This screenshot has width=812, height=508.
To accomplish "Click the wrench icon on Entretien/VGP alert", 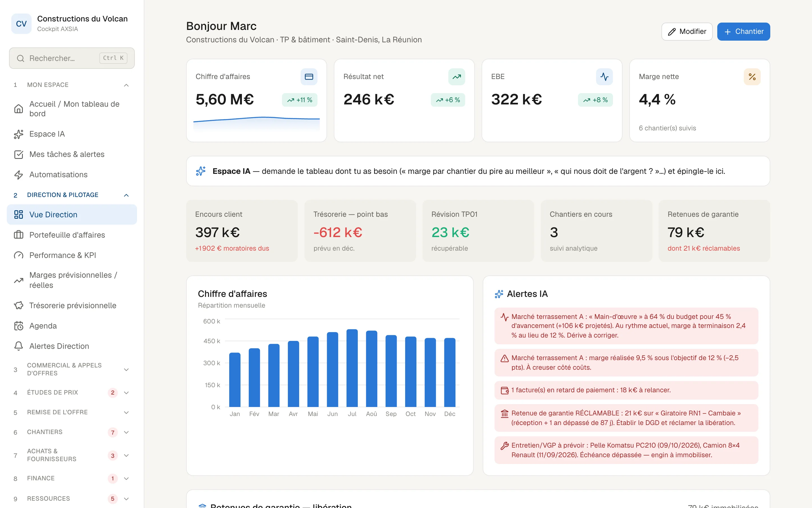I will pyautogui.click(x=504, y=446).
